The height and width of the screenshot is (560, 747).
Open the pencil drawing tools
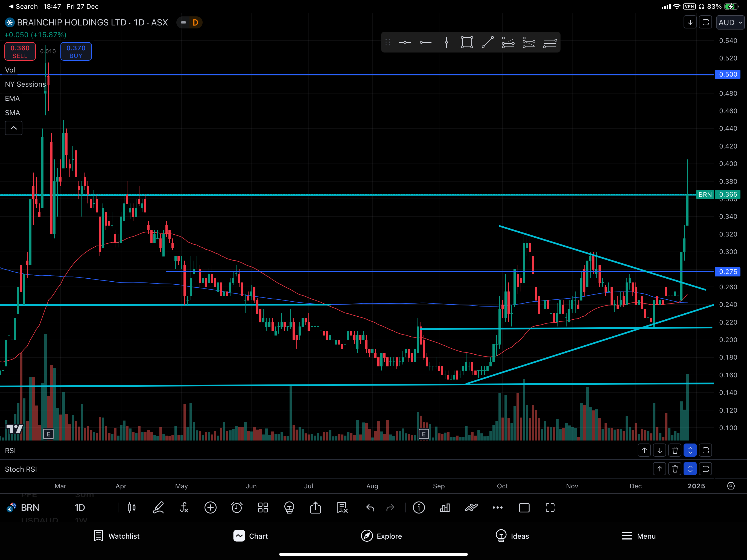coord(158,507)
